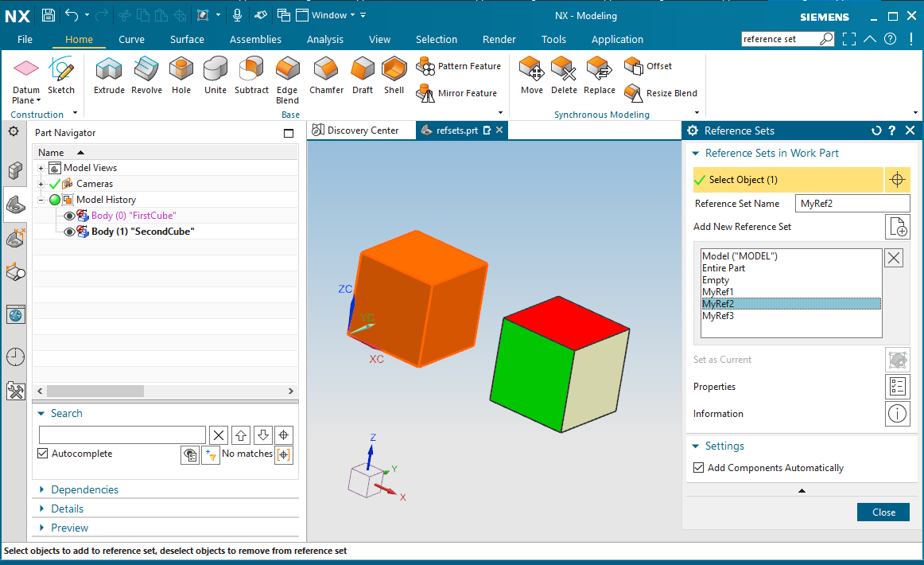
Task: Click the Resize Blend tool
Action: click(661, 93)
